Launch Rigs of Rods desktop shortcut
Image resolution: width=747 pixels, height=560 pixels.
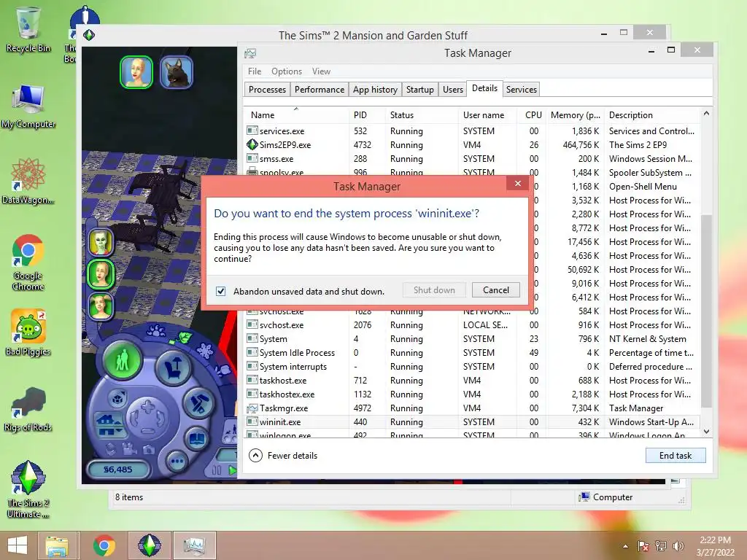[28, 408]
